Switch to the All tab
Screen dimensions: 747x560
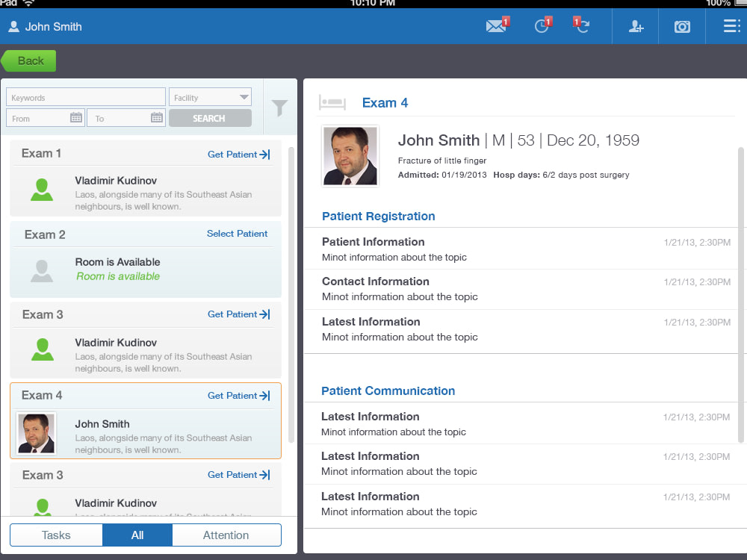pos(137,535)
